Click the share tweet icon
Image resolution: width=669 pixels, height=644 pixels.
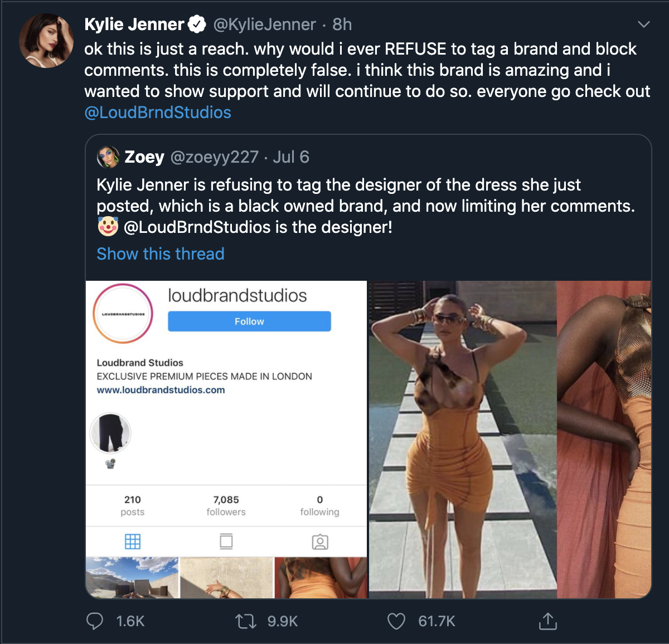tap(548, 621)
